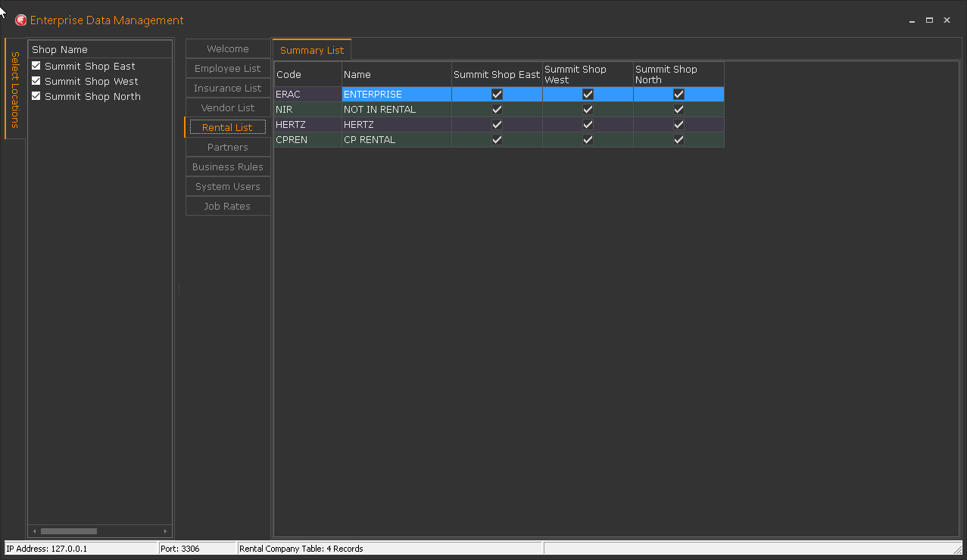Open the Employee List section
Screen dimensions: 967x560
[227, 69]
